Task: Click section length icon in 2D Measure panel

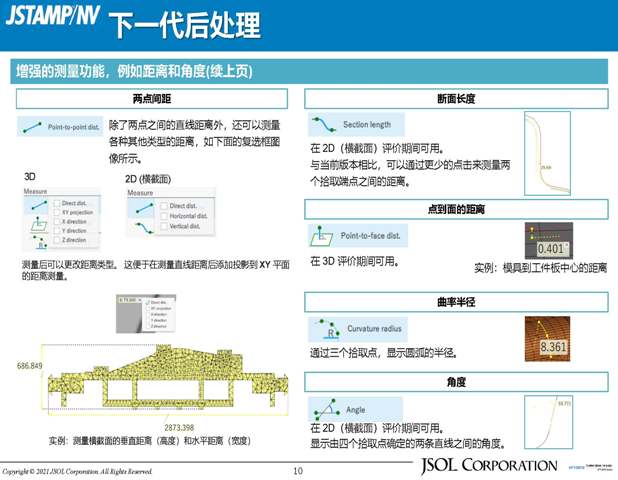Action: point(140,227)
